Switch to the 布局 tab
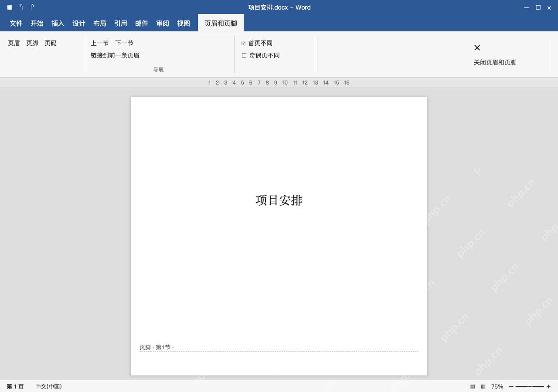The image size is (558, 392). [100, 24]
